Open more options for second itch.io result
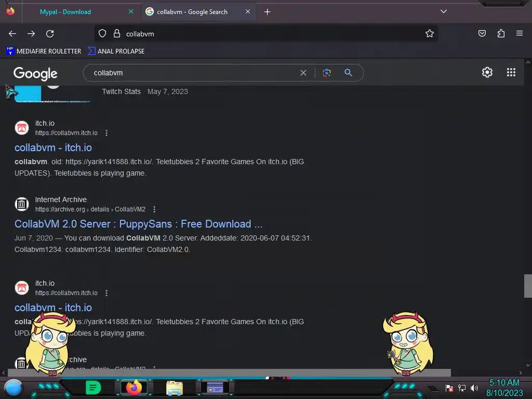Image resolution: width=532 pixels, height=399 pixels. (107, 293)
